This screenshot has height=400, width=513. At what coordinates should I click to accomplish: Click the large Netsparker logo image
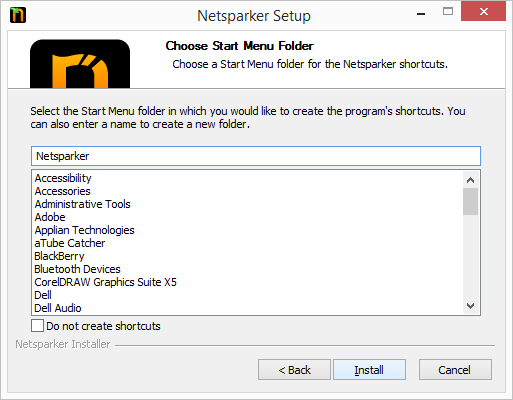[x=80, y=64]
